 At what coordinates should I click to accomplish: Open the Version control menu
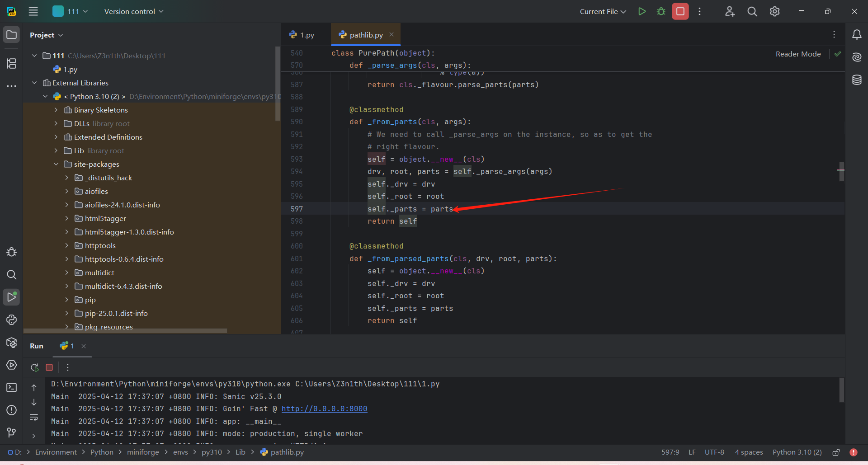coord(133,12)
